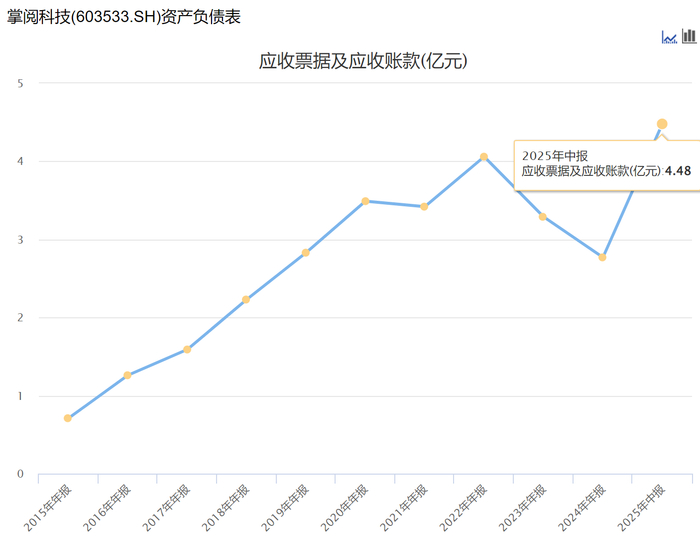Select the 2016年年报 data point
Image resolution: width=700 pixels, height=540 pixels.
pos(127,375)
